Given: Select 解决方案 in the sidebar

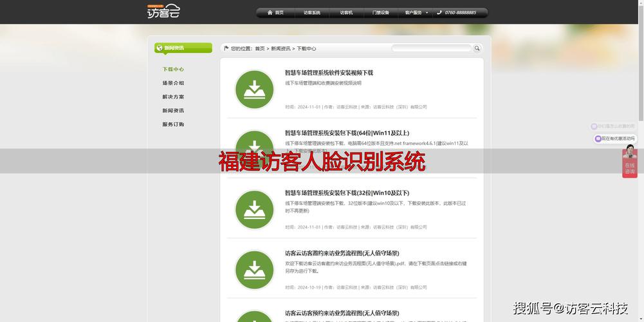Looking at the screenshot, I should pyautogui.click(x=173, y=97).
